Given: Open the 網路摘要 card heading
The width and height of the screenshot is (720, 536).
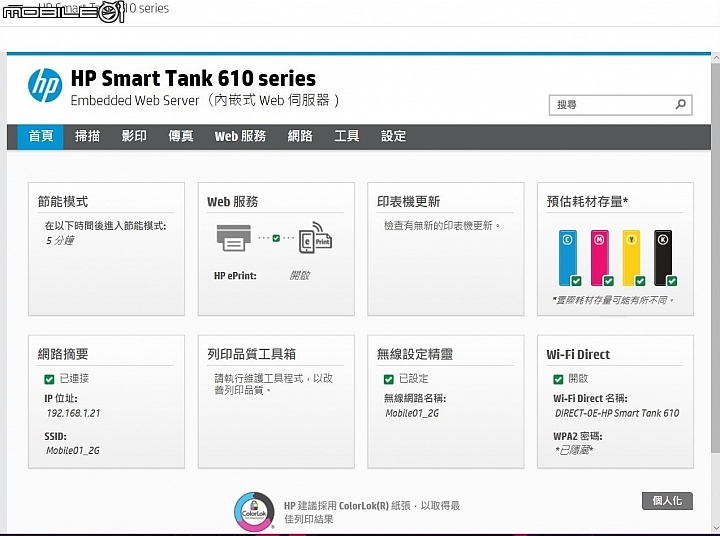Looking at the screenshot, I should coord(63,354).
